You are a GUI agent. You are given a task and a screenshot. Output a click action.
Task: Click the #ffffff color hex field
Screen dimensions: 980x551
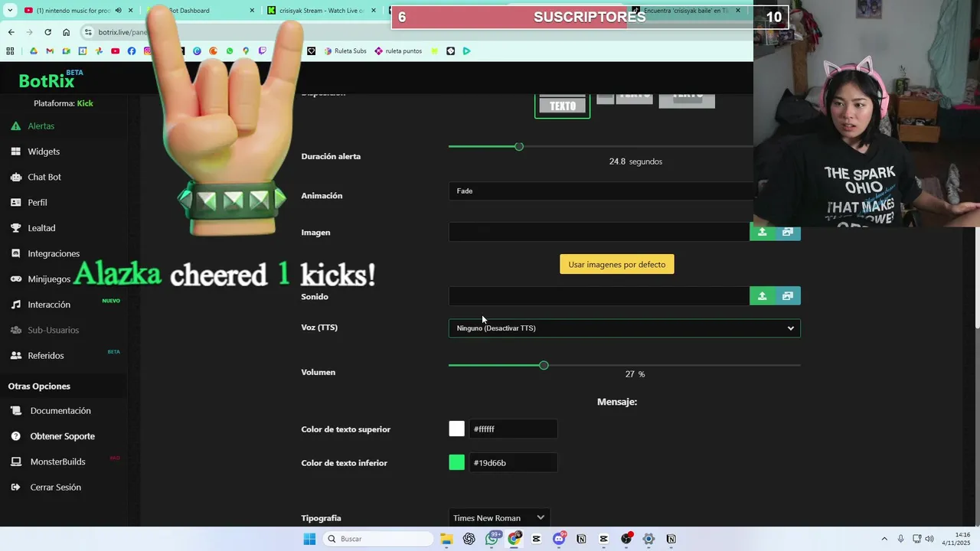tap(513, 429)
